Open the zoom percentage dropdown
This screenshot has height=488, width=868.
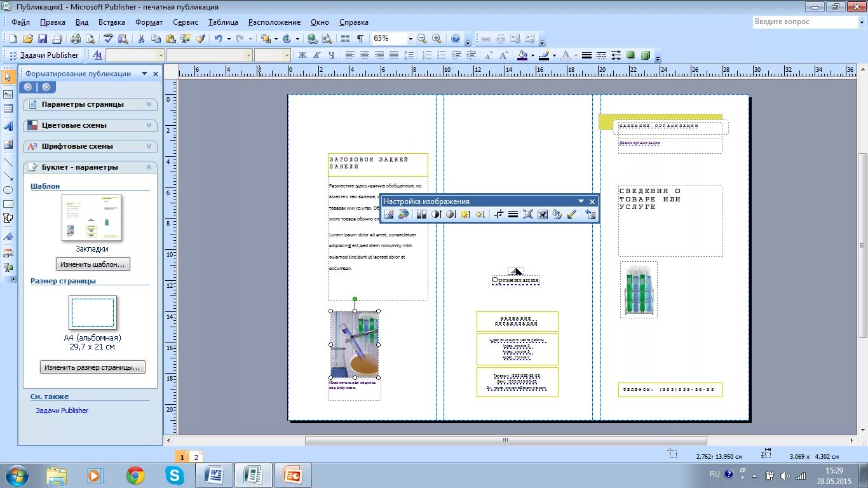click(x=410, y=39)
